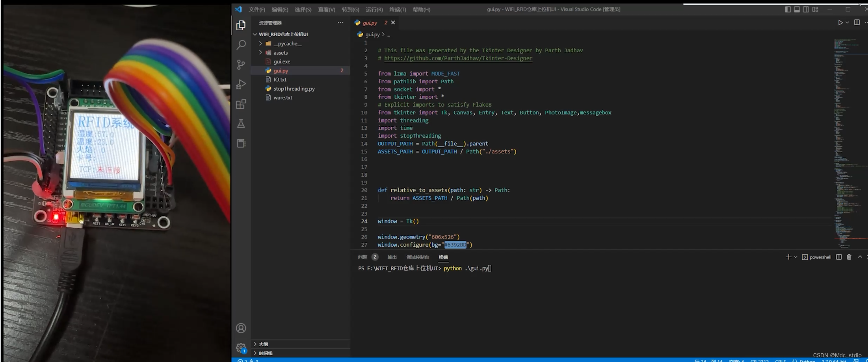Customize layout icon in title bar

click(x=815, y=9)
